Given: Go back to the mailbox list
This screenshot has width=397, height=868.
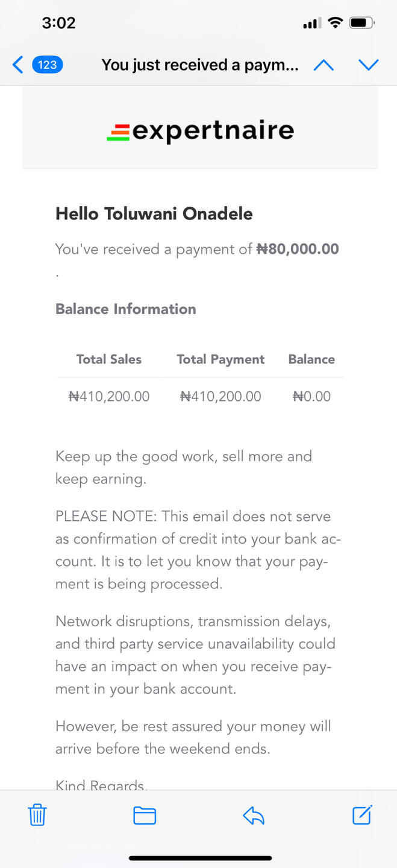Looking at the screenshot, I should click(18, 64).
